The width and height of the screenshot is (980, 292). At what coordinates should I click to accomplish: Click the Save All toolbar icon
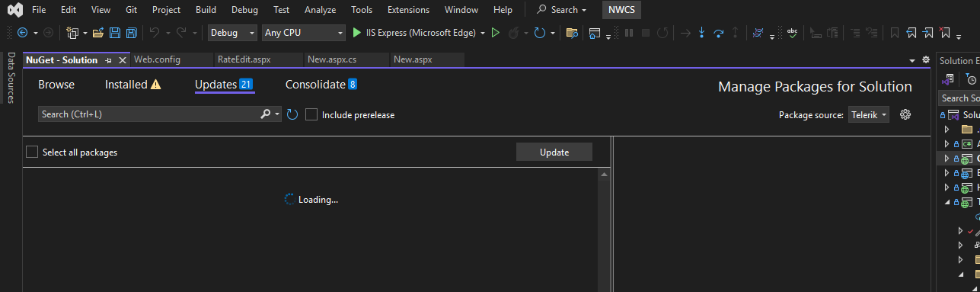point(131,33)
